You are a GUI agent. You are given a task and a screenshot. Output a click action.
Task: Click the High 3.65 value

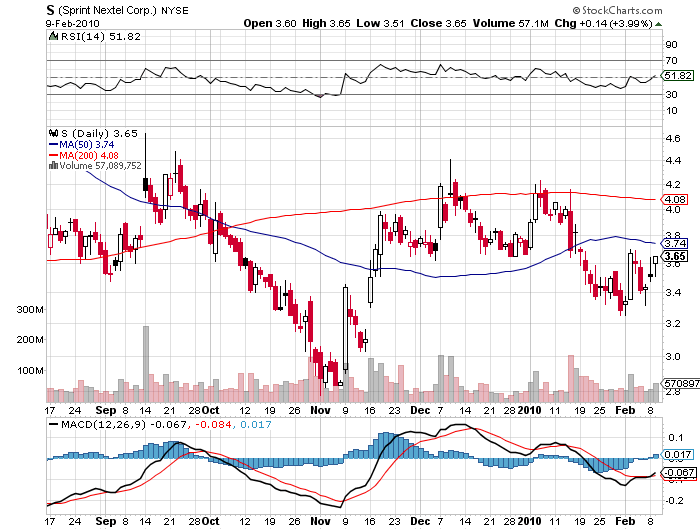tap(326, 23)
